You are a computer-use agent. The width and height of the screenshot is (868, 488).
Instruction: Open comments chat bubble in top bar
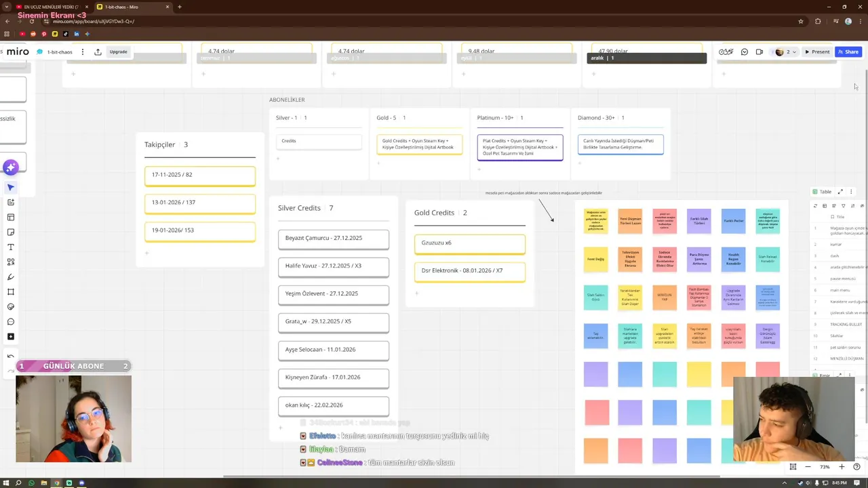[745, 52]
